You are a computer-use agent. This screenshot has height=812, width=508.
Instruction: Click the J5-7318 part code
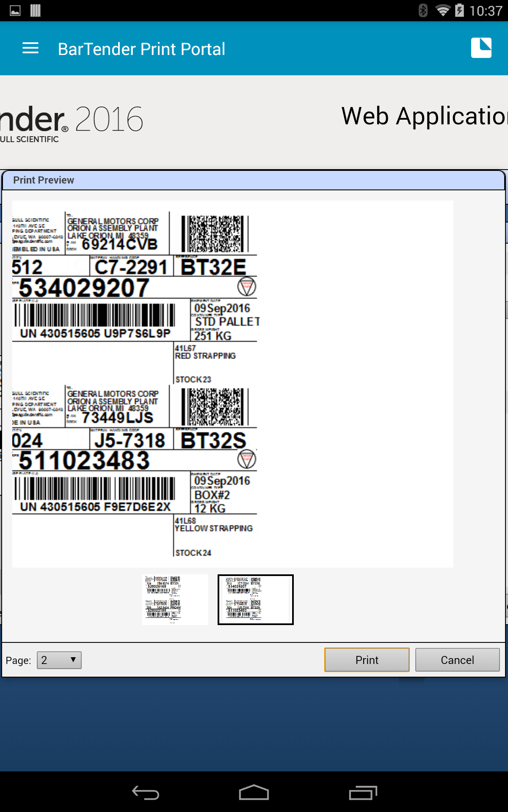point(130,441)
